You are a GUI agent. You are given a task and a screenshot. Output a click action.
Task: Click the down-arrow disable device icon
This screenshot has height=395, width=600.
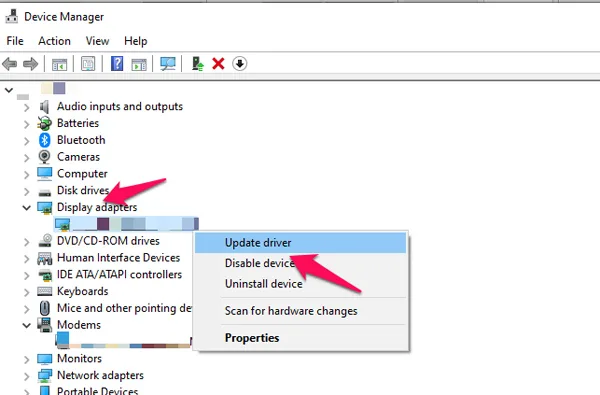240,64
